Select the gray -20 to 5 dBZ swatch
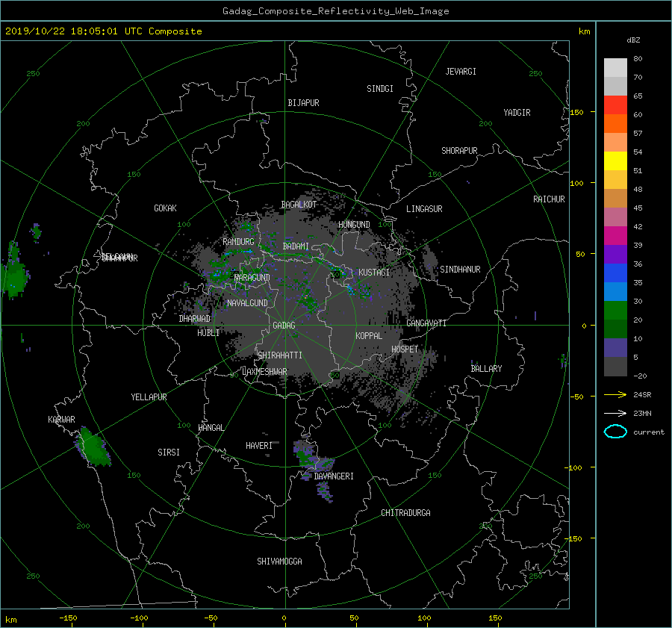The image size is (672, 628). tap(615, 367)
